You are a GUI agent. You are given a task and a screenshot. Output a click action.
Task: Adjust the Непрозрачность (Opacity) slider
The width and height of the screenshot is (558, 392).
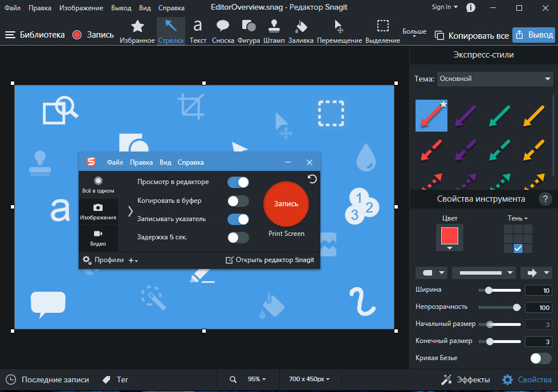[x=500, y=308]
